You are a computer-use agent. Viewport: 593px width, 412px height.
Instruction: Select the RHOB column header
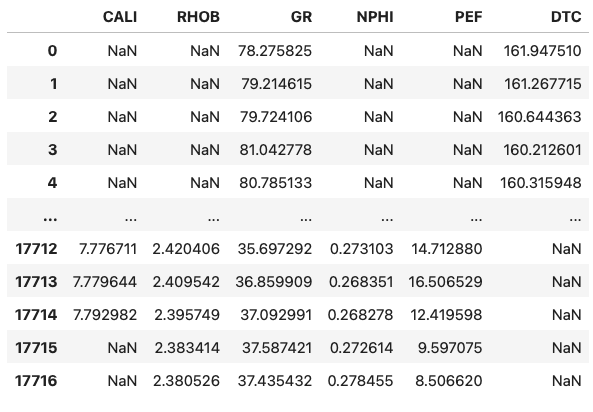[x=198, y=17]
